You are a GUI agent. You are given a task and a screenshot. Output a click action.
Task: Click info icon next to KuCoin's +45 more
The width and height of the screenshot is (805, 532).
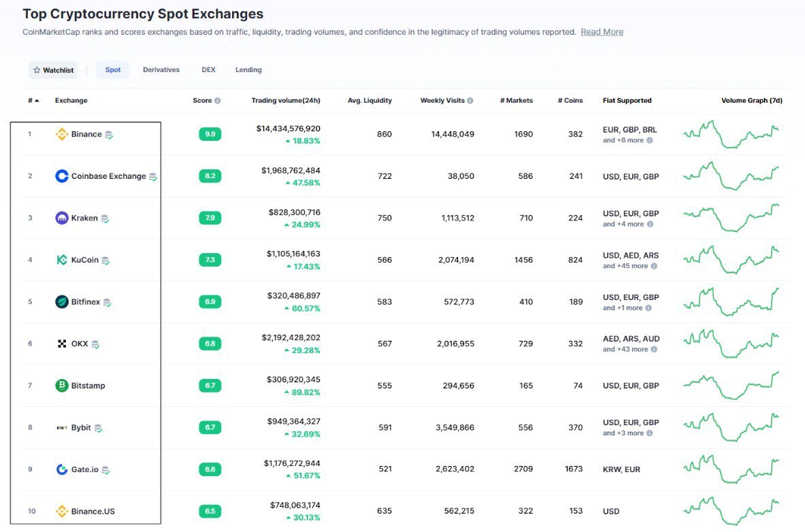point(654,266)
